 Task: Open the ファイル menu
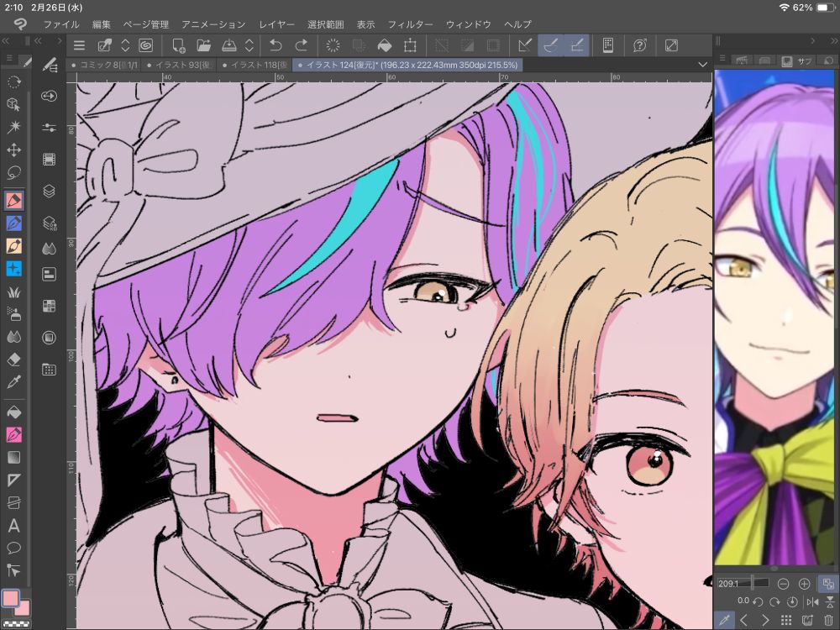click(61, 24)
